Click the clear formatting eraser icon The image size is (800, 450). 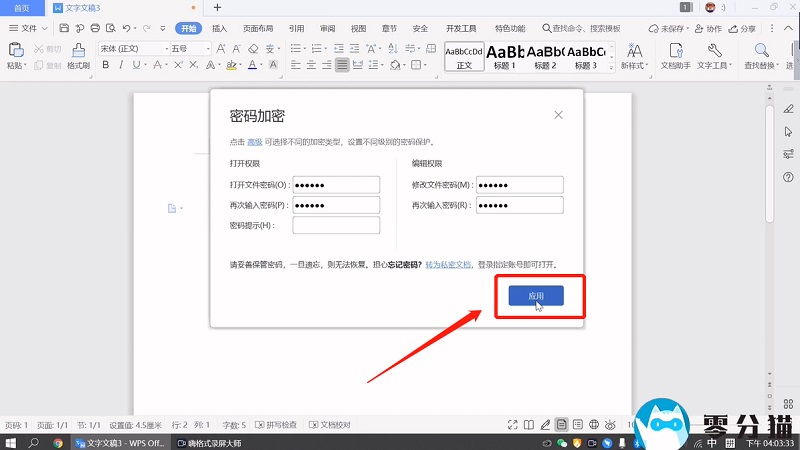253,48
